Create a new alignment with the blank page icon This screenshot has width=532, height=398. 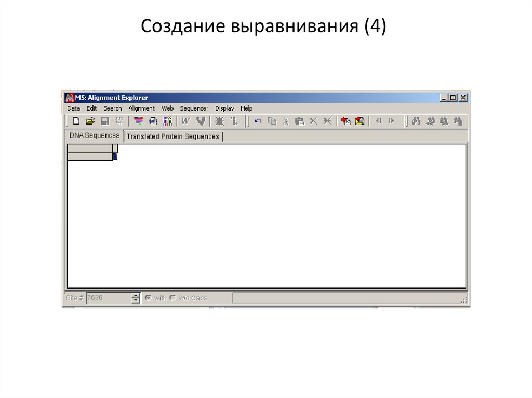click(76, 121)
